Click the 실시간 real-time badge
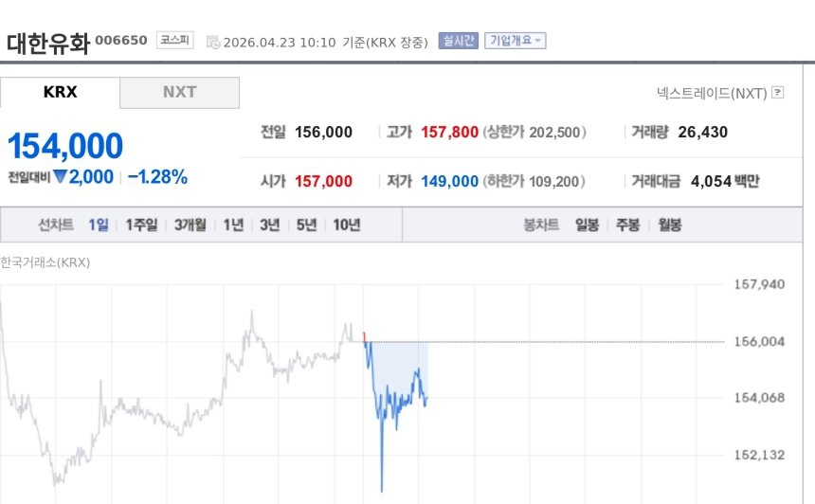Viewport: 815px width, 504px height. point(458,41)
